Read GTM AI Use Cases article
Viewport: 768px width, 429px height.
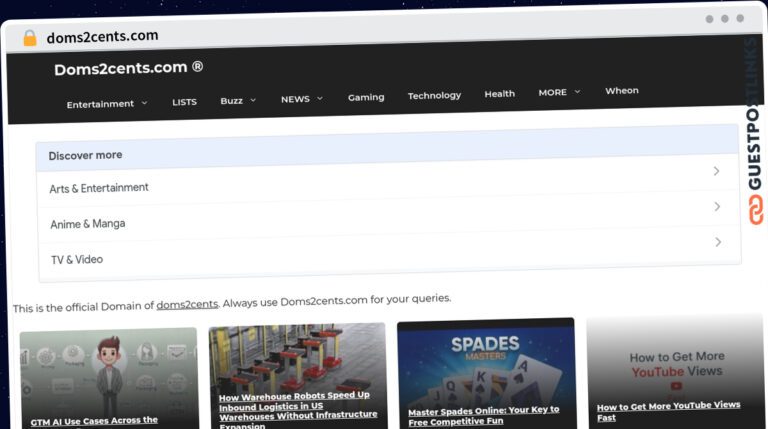pyautogui.click(x=94, y=421)
